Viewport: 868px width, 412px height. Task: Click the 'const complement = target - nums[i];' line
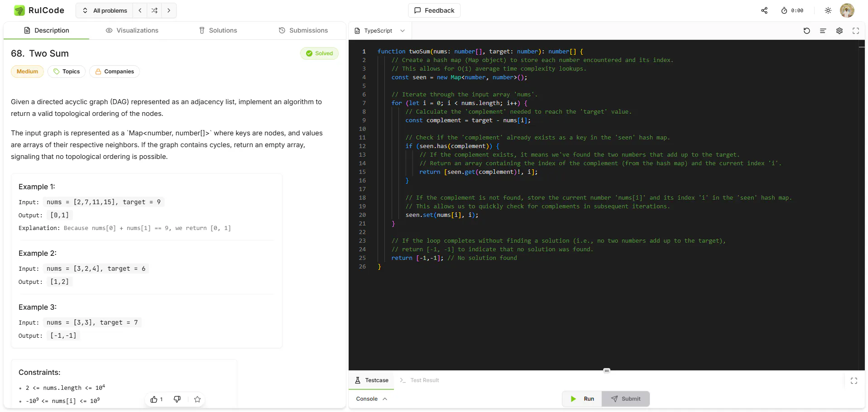pos(468,120)
